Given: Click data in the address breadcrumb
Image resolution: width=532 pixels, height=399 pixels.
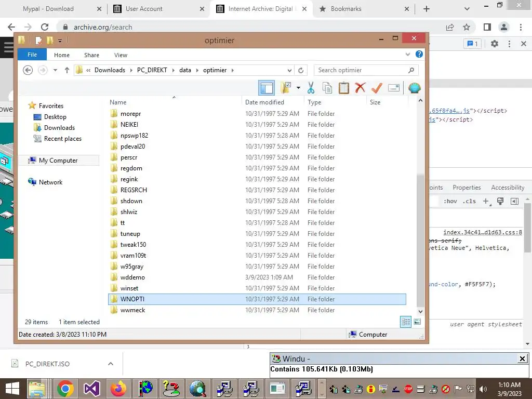Looking at the screenshot, I should click(185, 70).
